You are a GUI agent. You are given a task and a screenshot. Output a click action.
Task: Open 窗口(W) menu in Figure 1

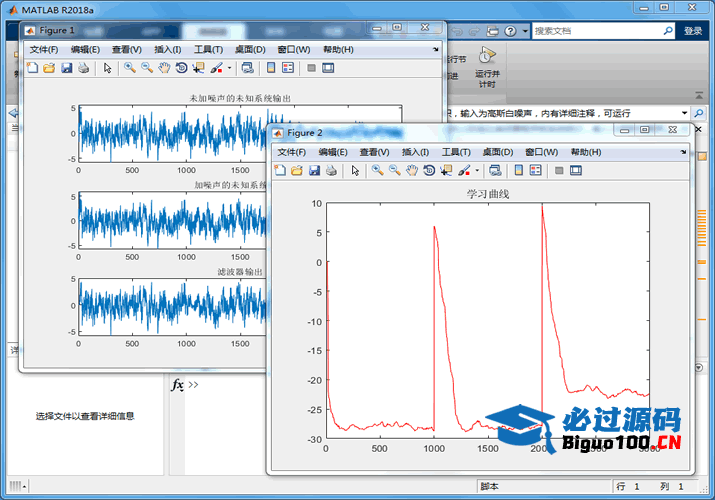click(294, 50)
